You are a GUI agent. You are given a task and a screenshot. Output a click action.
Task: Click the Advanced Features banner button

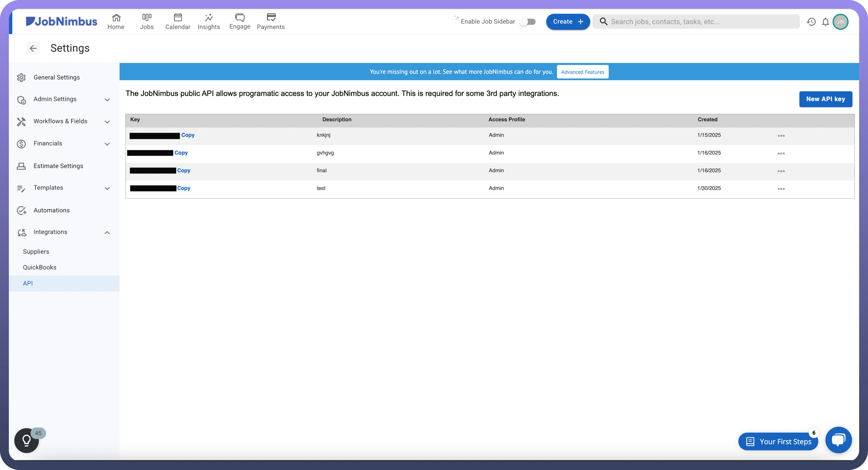583,72
